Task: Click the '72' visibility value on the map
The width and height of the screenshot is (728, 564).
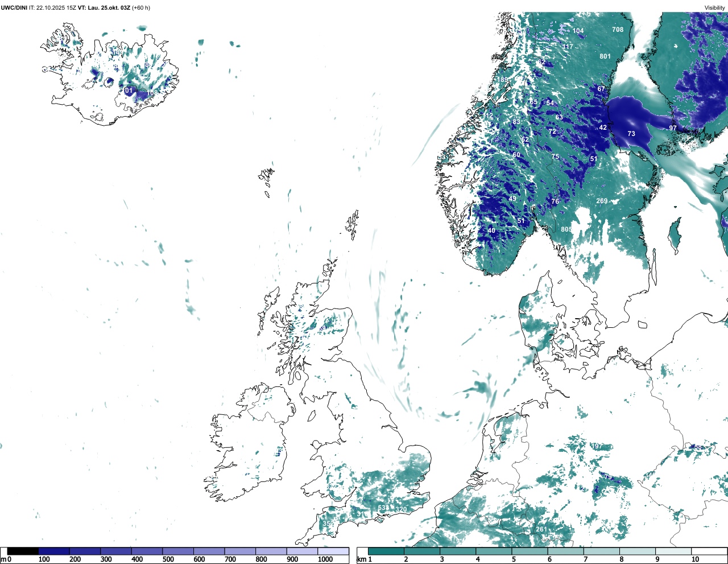Action: pos(552,131)
